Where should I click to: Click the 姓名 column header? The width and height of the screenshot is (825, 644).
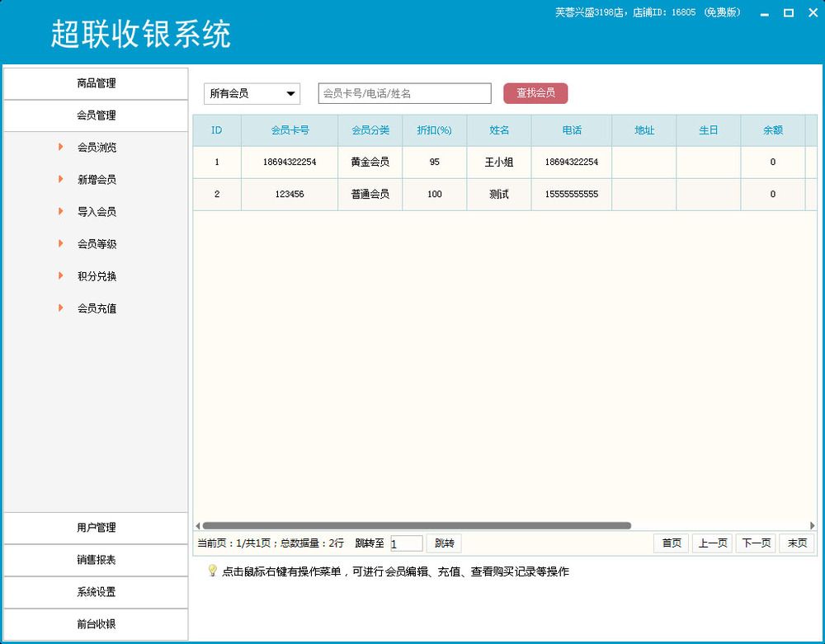tap(499, 130)
